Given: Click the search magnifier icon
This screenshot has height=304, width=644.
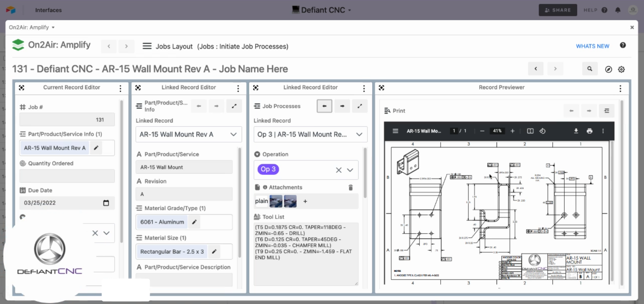Looking at the screenshot, I should (x=589, y=69).
